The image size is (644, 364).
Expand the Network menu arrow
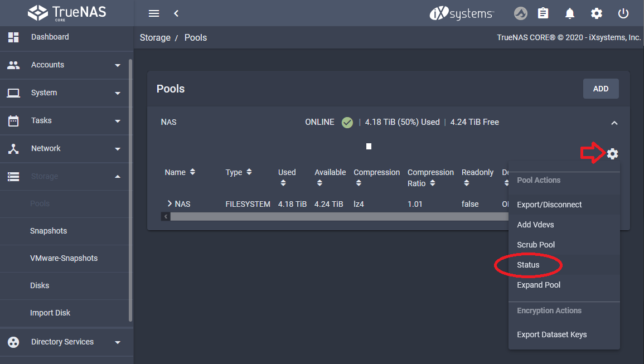tap(118, 149)
